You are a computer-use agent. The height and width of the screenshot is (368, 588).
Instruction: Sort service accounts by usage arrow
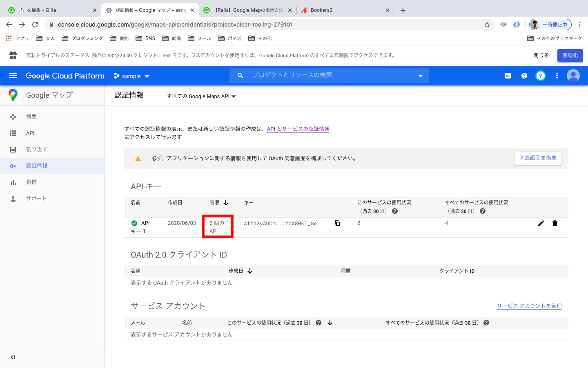[330, 323]
